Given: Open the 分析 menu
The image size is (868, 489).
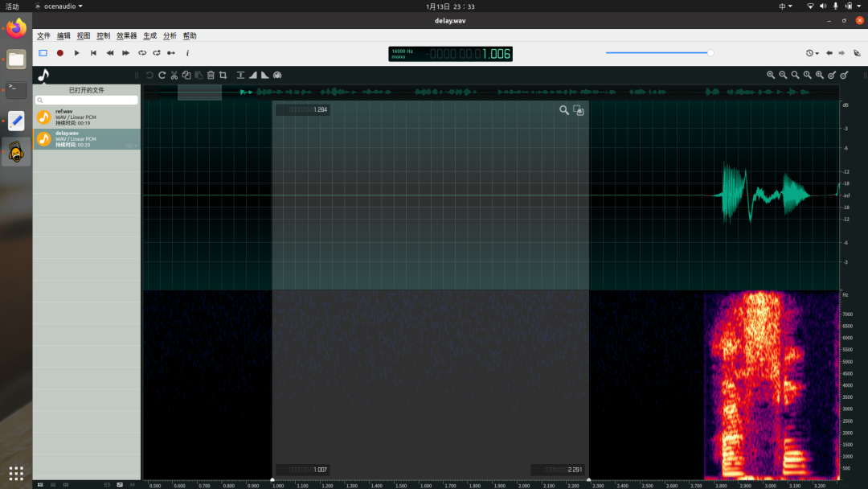Looking at the screenshot, I should click(170, 36).
